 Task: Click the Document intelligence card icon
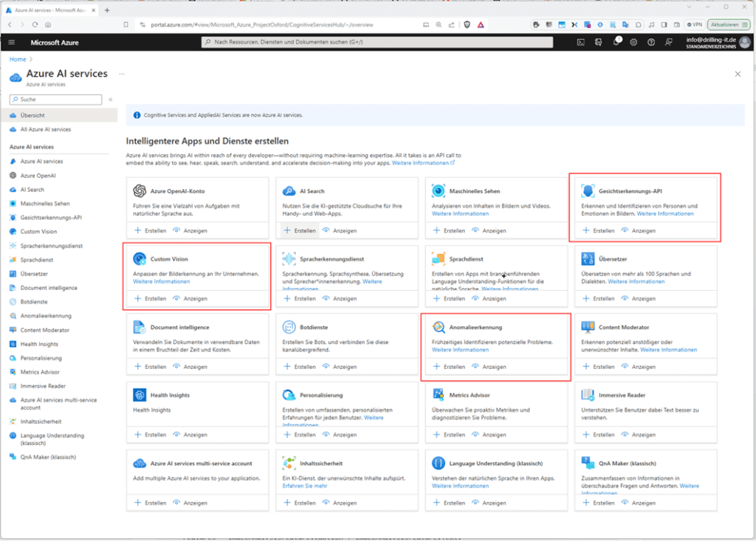140,327
